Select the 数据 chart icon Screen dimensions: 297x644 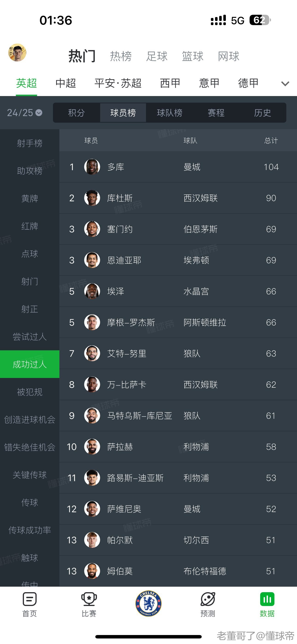tap(267, 599)
